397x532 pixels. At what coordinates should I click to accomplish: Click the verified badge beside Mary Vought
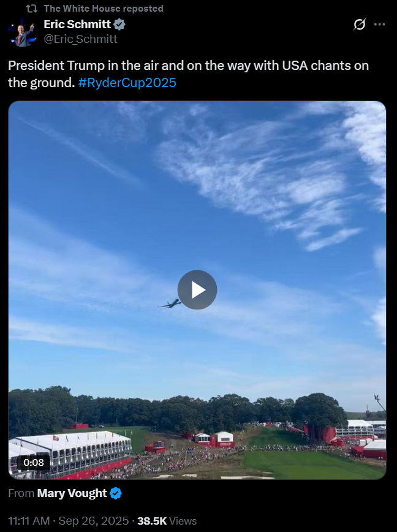click(116, 493)
